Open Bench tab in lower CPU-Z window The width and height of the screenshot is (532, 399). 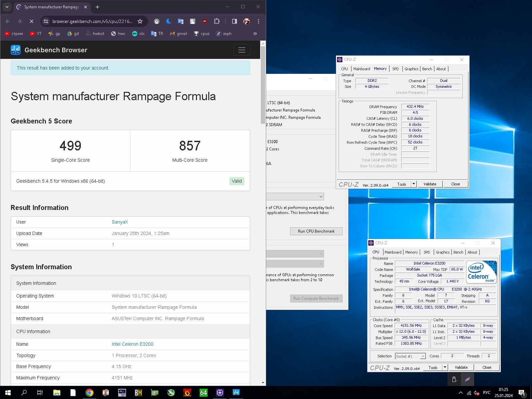[x=458, y=252]
